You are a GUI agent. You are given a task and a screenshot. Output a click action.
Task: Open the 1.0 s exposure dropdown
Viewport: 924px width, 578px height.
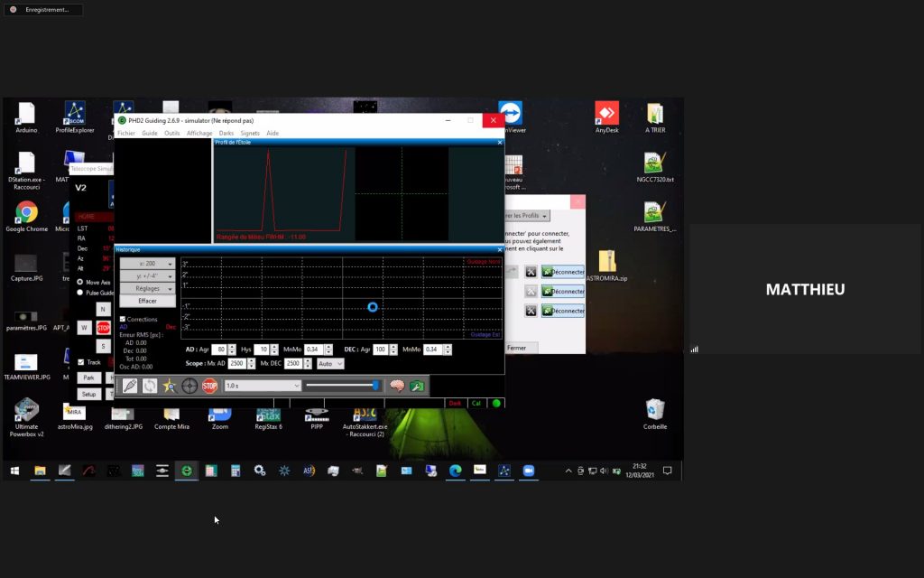click(x=263, y=386)
